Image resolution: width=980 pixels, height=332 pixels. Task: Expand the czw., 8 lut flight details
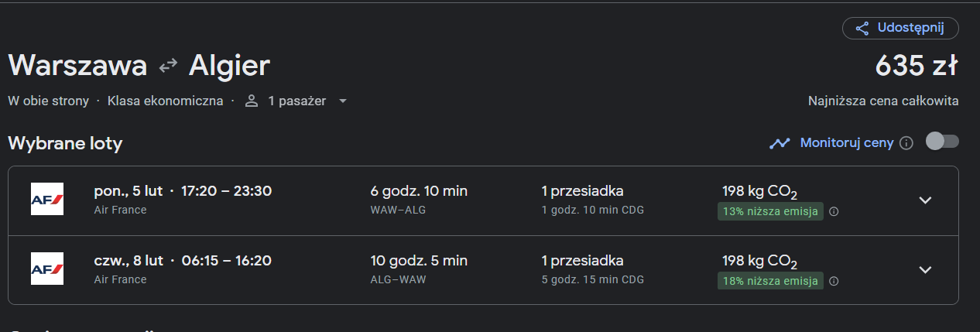(x=925, y=269)
